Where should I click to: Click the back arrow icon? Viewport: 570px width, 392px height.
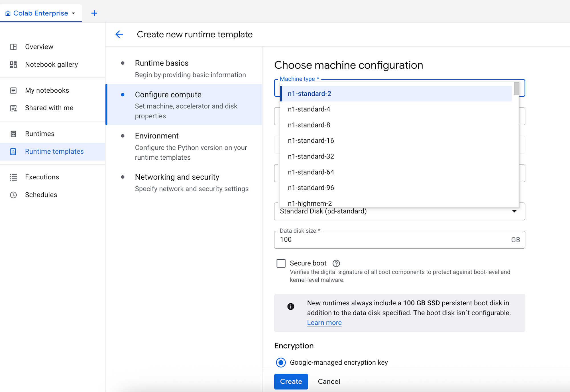pyautogui.click(x=119, y=34)
